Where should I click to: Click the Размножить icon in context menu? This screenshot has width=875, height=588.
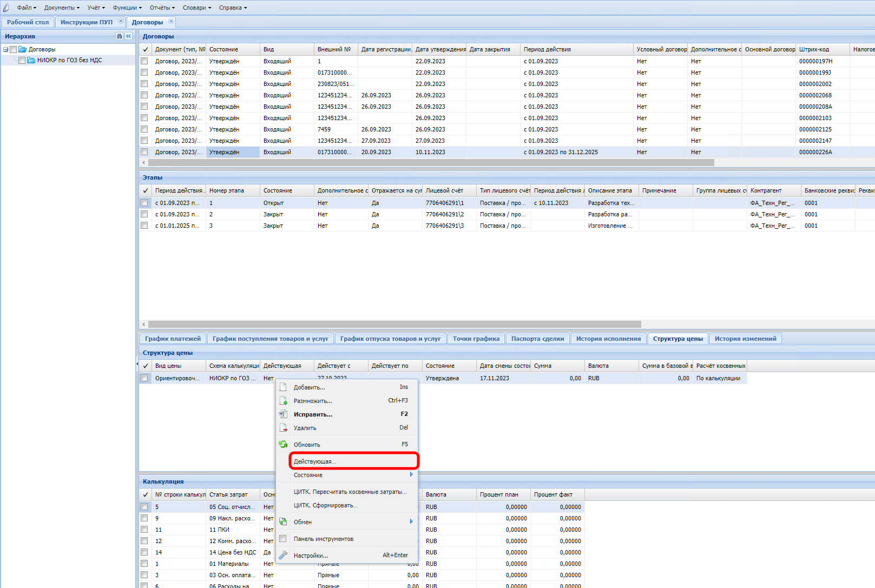point(283,401)
